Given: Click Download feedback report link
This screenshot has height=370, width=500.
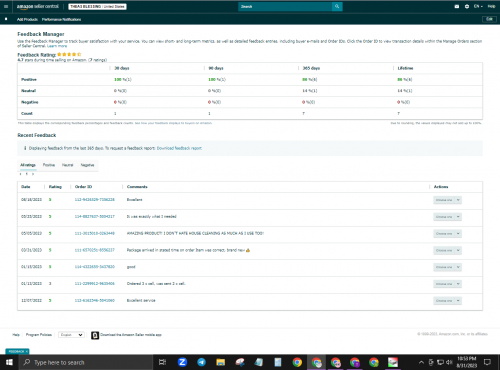Looking at the screenshot, I should tap(179, 148).
